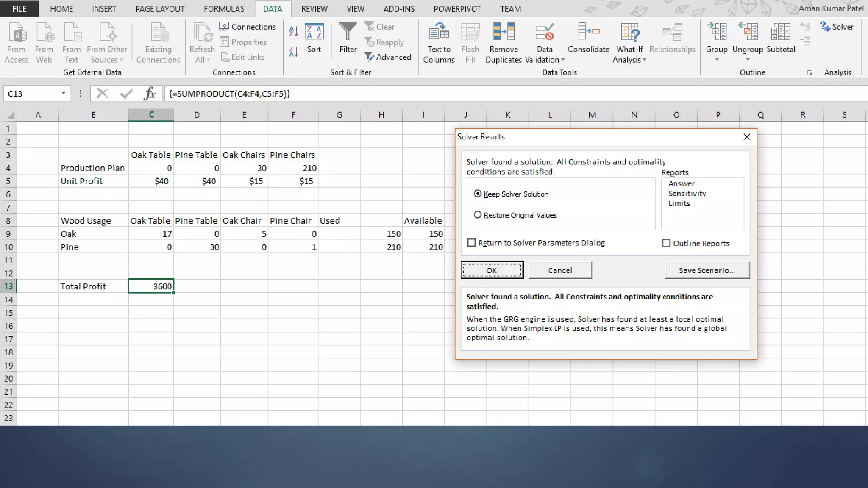Check the Outline Reports box

coord(666,243)
